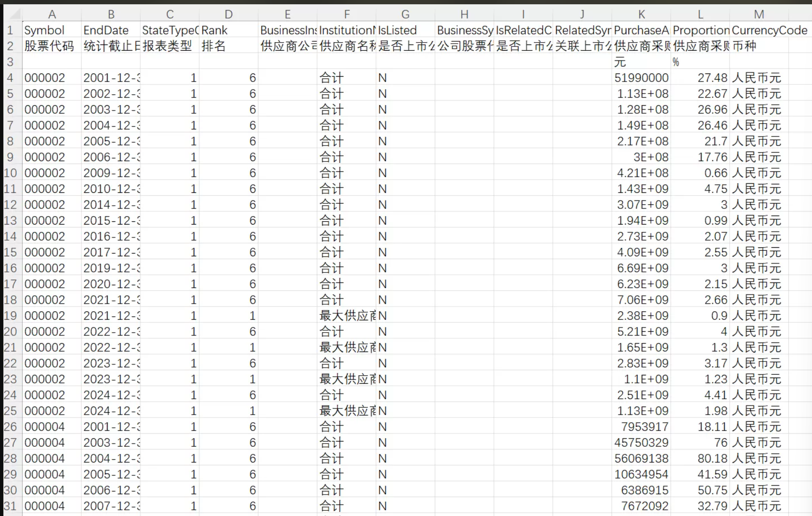
Task: Select date cell 2019-12 in row 16
Action: (x=110, y=268)
